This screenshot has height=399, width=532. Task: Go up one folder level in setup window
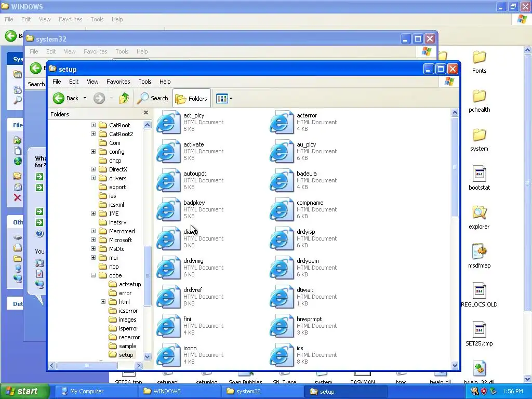click(x=124, y=98)
